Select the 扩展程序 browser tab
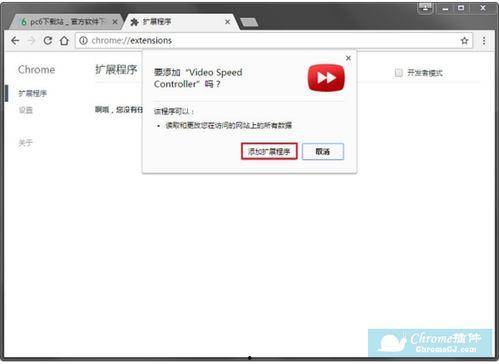 point(180,22)
